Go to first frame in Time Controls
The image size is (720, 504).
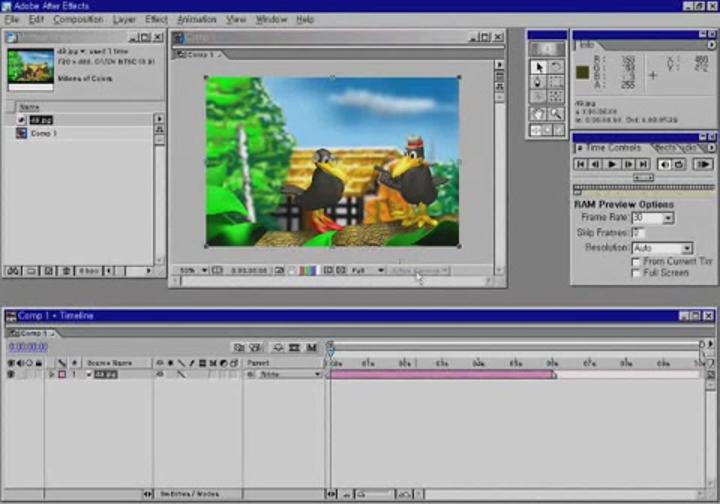(x=580, y=164)
